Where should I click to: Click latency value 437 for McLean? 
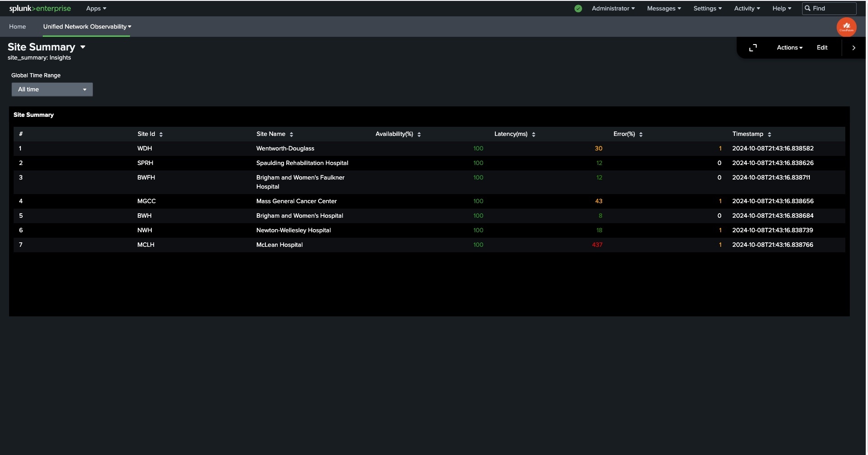coord(597,245)
